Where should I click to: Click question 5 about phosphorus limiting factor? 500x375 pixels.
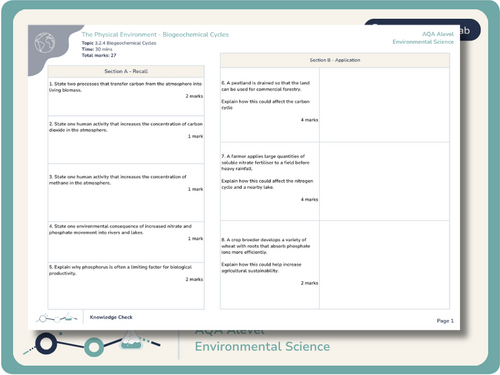(120, 270)
